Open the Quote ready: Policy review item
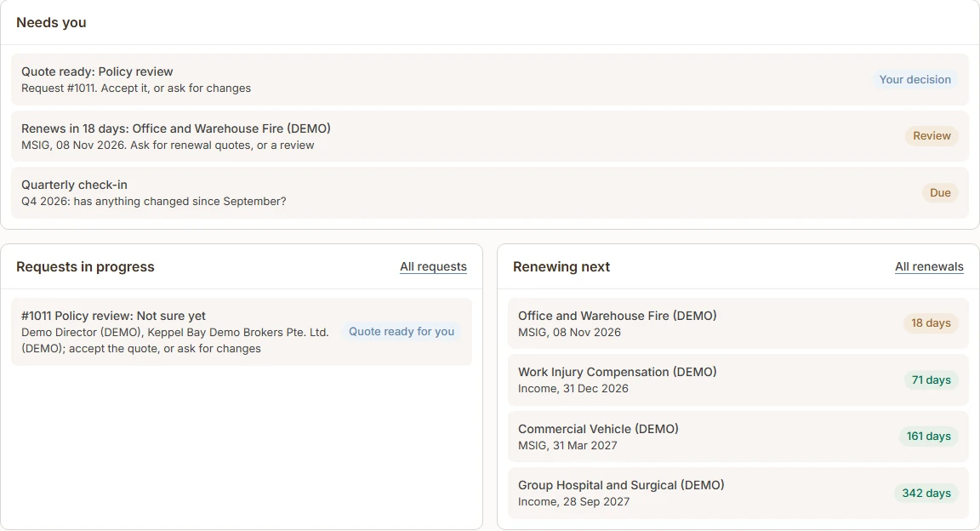This screenshot has width=980, height=531. (x=489, y=79)
